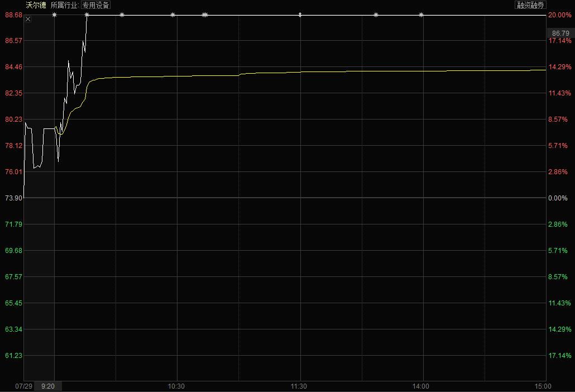Click the 78.12 price axis label
The image size is (575, 392).
13,146
